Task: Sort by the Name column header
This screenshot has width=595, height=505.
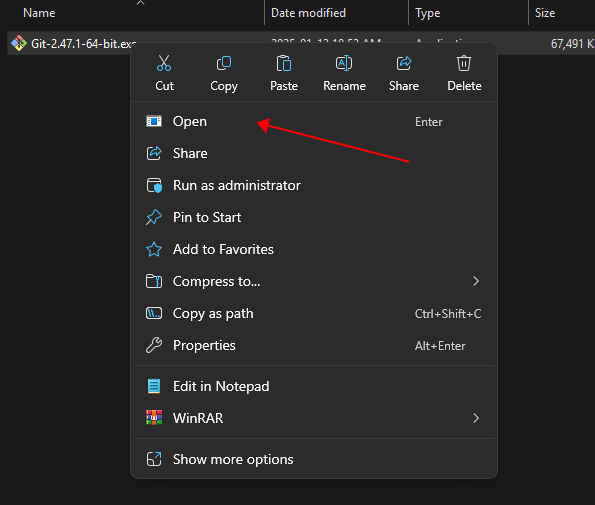Action: [39, 13]
